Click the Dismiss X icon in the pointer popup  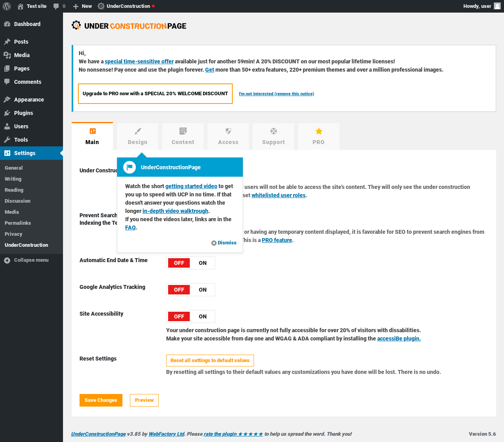214,243
